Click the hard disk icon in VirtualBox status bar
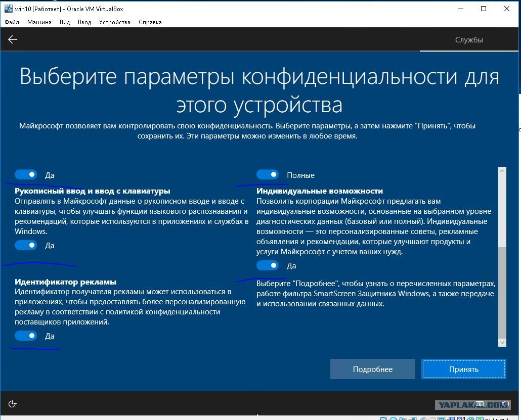The height and width of the screenshot is (420, 521). coord(382,418)
